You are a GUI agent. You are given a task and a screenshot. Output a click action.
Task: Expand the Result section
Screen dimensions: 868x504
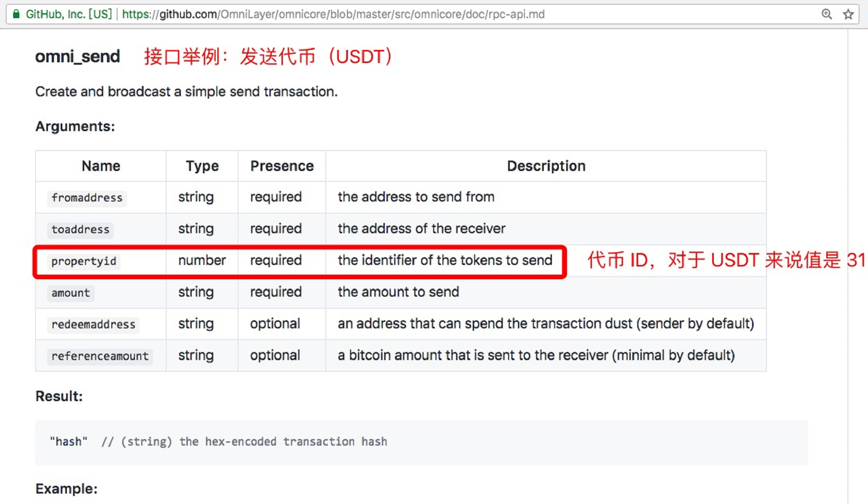click(59, 396)
